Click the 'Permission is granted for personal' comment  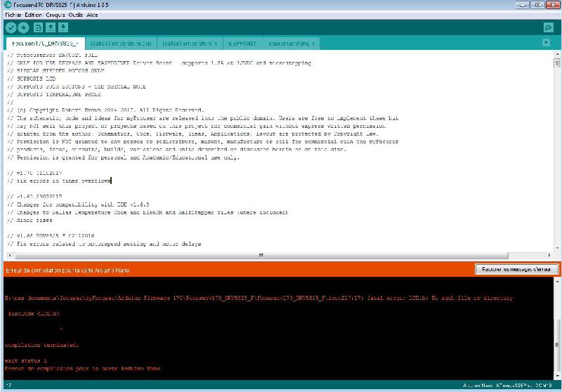(124, 157)
